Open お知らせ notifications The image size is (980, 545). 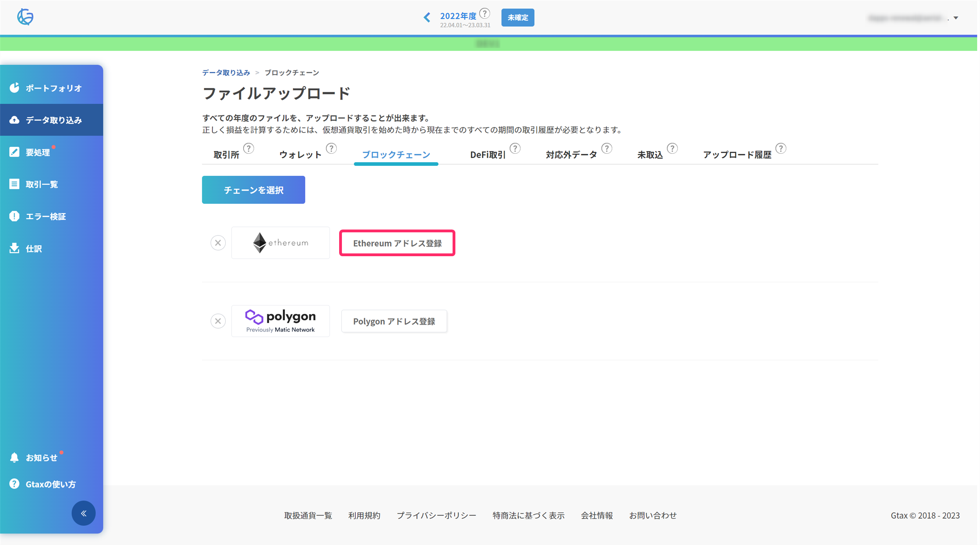point(42,458)
